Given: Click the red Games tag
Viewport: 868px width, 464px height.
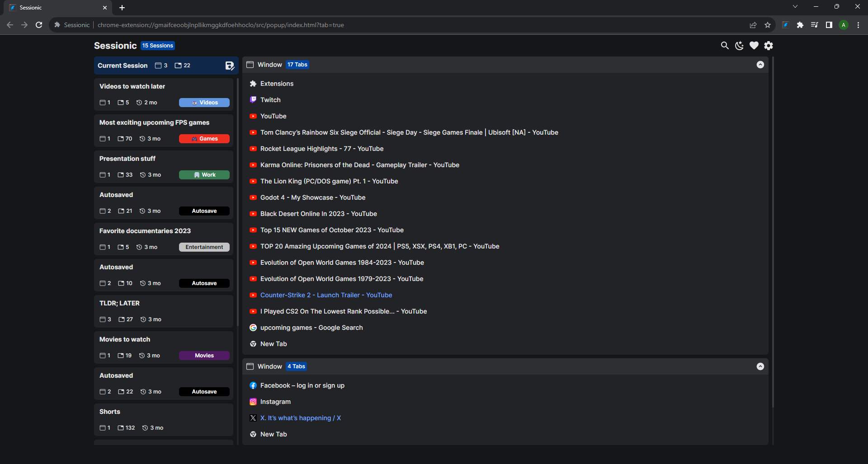Looking at the screenshot, I should [x=204, y=139].
